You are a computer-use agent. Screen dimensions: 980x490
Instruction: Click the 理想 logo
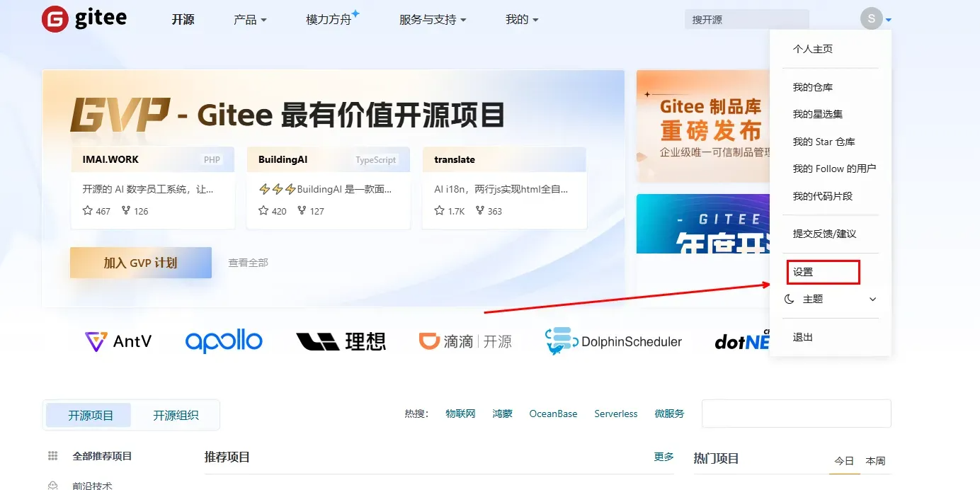(x=341, y=341)
